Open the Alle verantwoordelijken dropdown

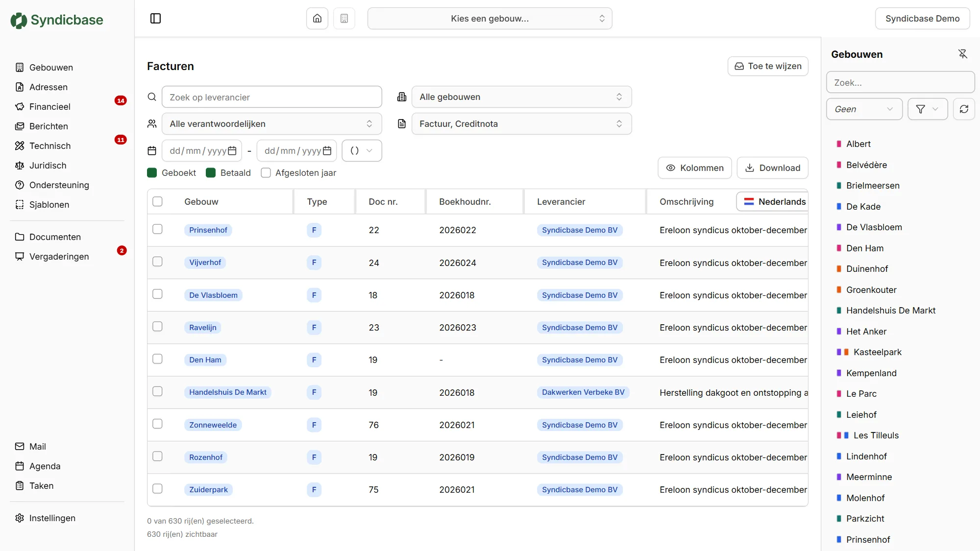[271, 124]
